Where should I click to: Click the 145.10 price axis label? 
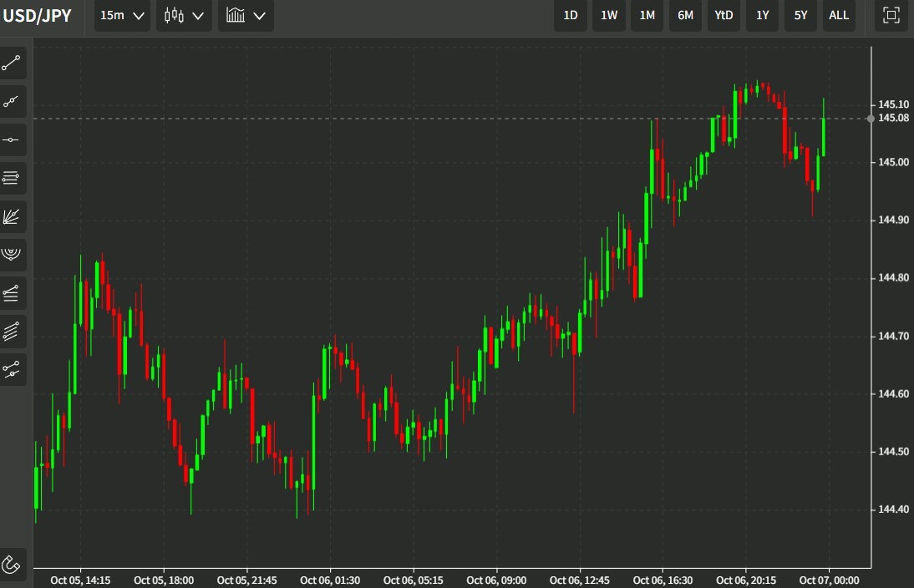coord(893,104)
